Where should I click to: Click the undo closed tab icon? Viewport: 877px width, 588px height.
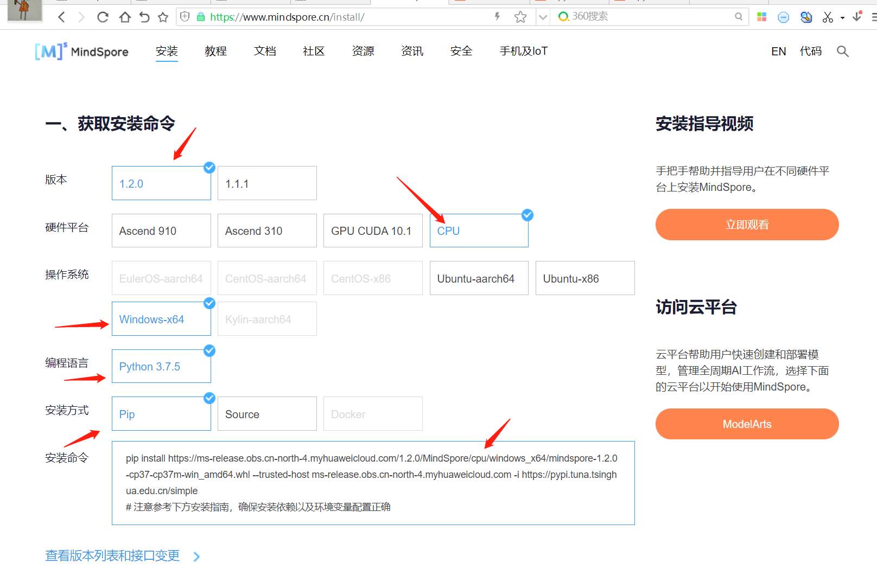[x=144, y=17]
